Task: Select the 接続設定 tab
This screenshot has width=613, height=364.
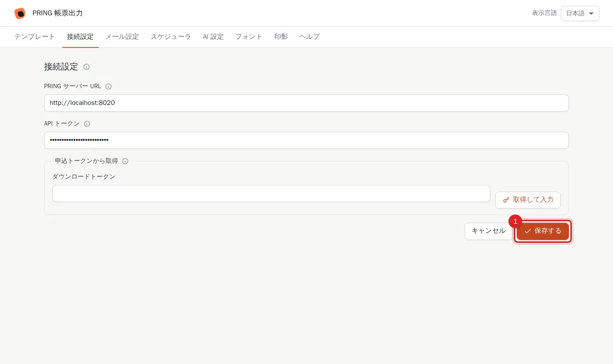Action: [80, 37]
